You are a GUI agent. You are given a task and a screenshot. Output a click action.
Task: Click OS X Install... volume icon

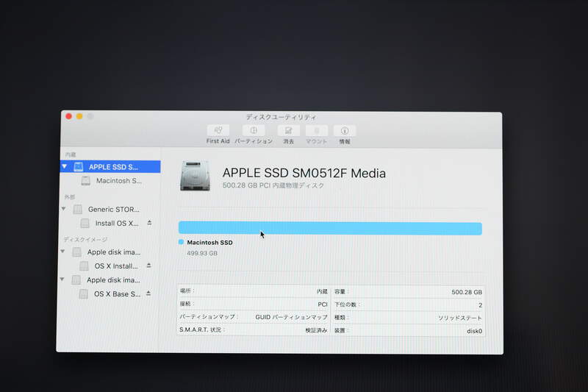[84, 266]
